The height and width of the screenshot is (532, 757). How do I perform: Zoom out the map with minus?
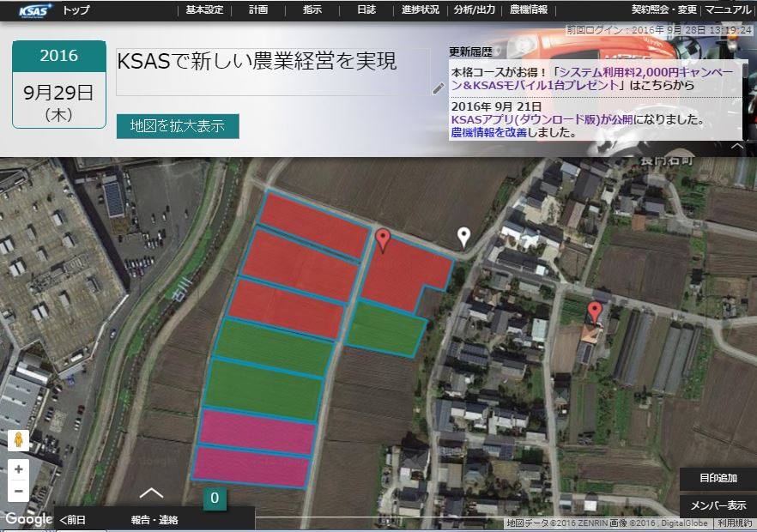tap(18, 491)
